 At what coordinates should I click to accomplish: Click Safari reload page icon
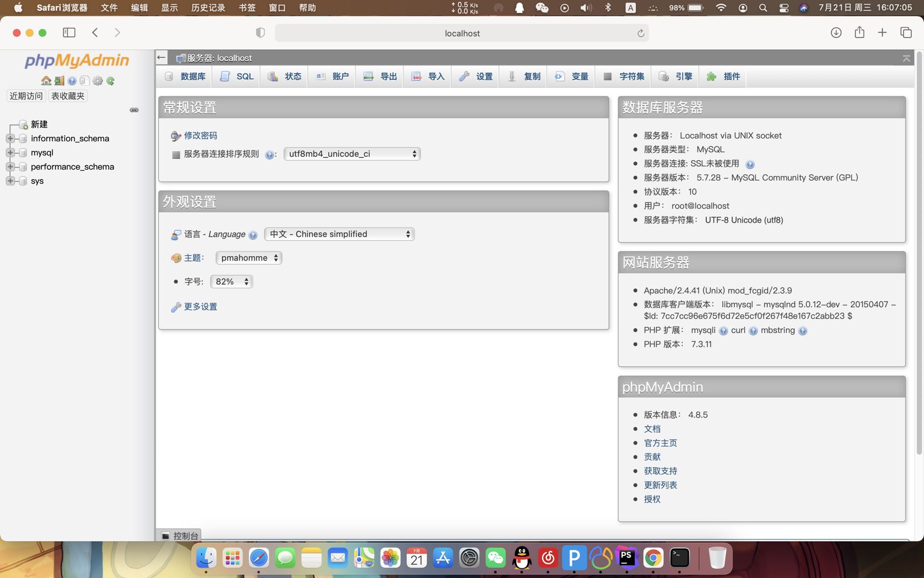pos(641,33)
